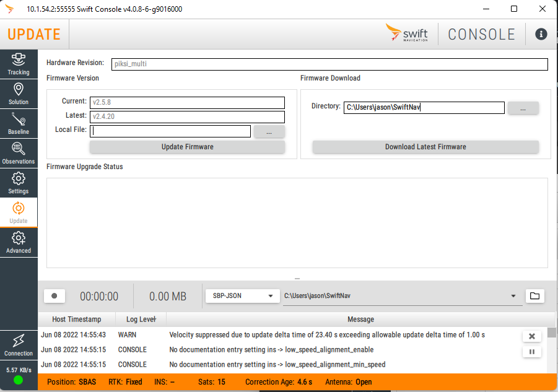Screen dimensions: 558x392
Task: Click the Position SBAS status entry
Action: [71, 382]
